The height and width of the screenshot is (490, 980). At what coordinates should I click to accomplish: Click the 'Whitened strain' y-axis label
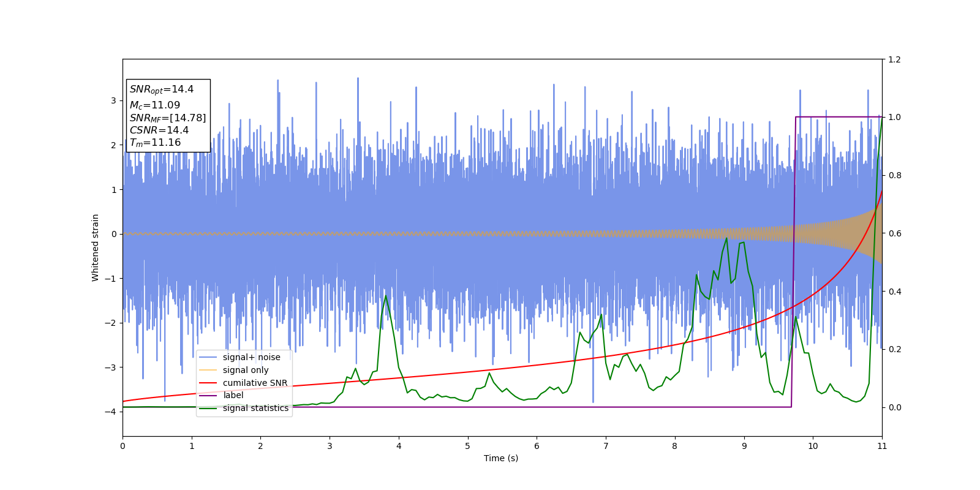(x=96, y=247)
